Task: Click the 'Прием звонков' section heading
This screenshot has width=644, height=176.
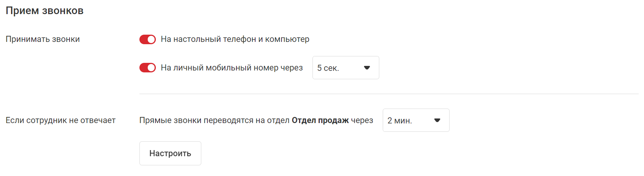Action: pyautogui.click(x=45, y=11)
